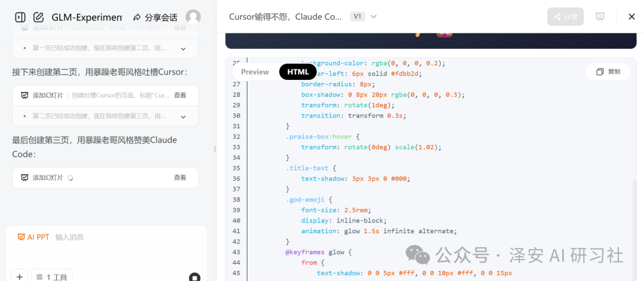Screen dimensions: 644x281
Task: Switch to the Preview tab
Action: (x=255, y=72)
